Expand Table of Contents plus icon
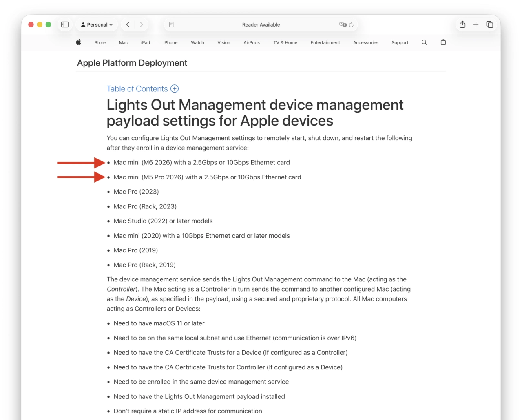The image size is (522, 420). [175, 88]
